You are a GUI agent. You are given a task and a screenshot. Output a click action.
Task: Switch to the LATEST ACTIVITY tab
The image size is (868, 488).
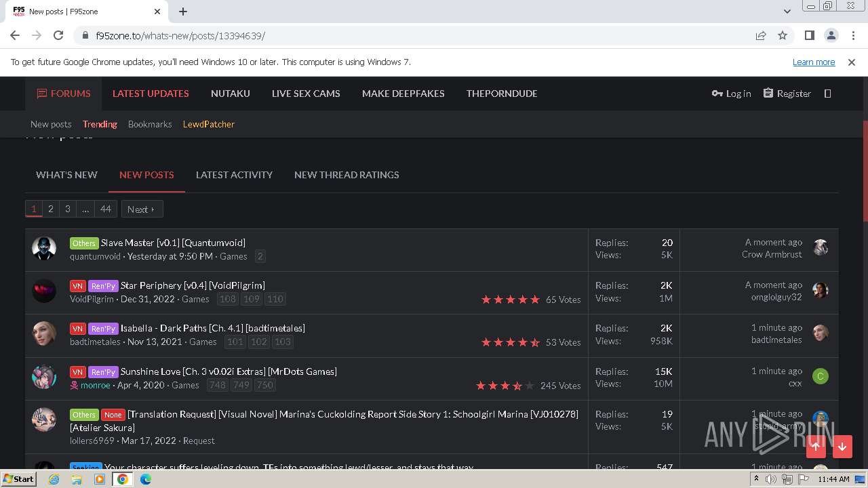click(x=234, y=175)
